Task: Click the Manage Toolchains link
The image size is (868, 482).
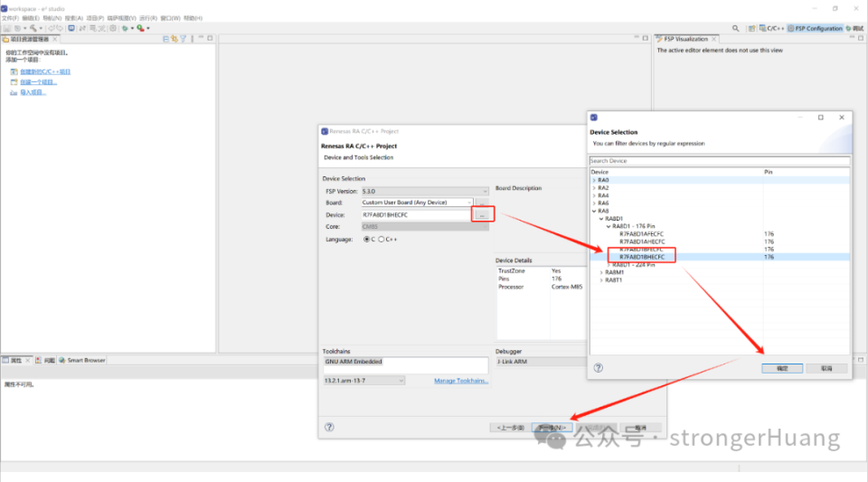Action: tap(461, 381)
